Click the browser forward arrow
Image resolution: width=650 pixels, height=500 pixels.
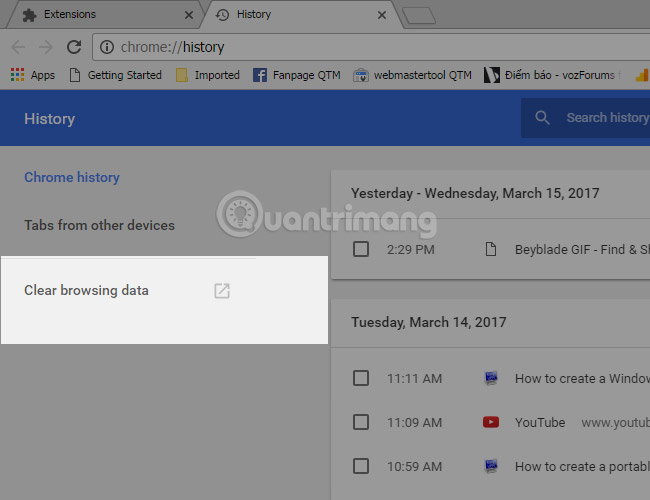(46, 47)
